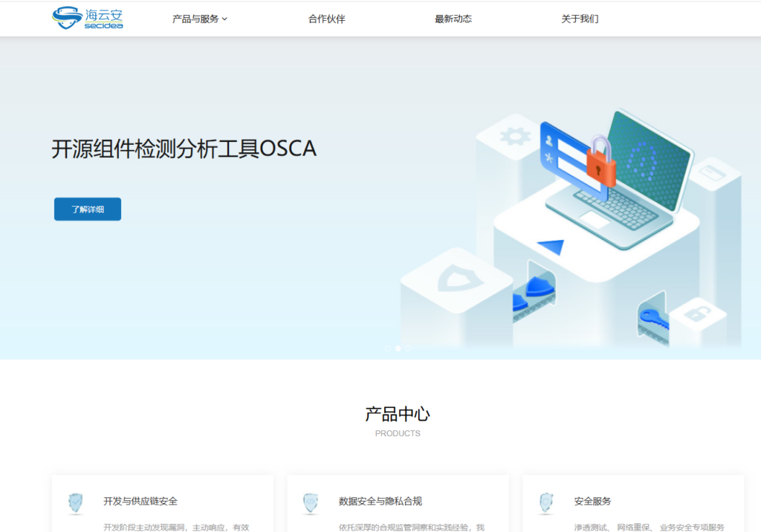Click the shield icon on 开发与供应链安全 card
The height and width of the screenshot is (532, 761).
[x=75, y=503]
